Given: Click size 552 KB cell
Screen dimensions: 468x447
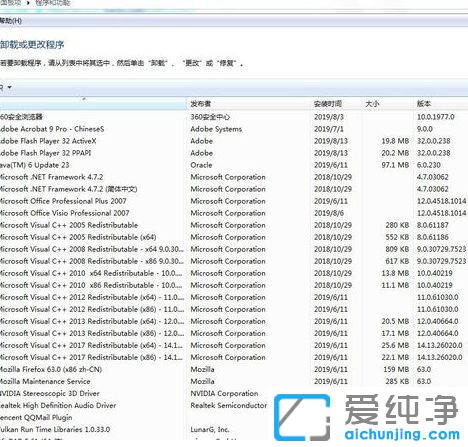Looking at the screenshot, I should coord(397,237).
